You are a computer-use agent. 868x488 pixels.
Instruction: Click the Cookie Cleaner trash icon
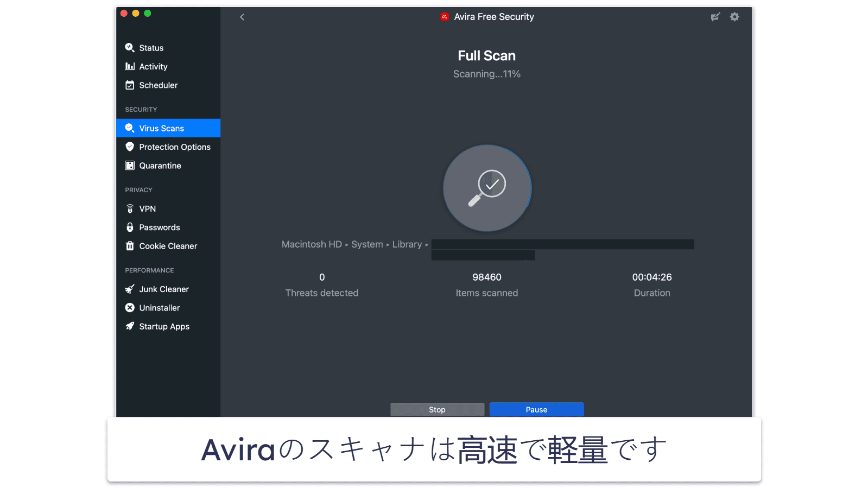pyautogui.click(x=130, y=246)
